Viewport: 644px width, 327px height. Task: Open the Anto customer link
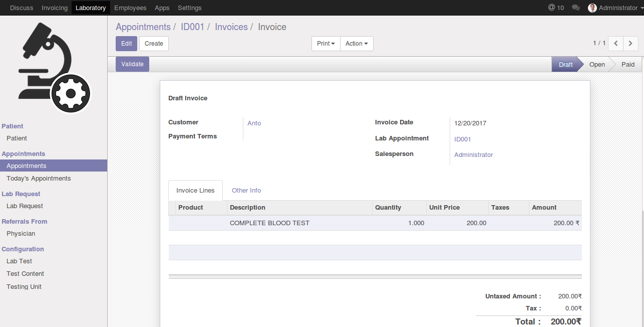pyautogui.click(x=254, y=123)
